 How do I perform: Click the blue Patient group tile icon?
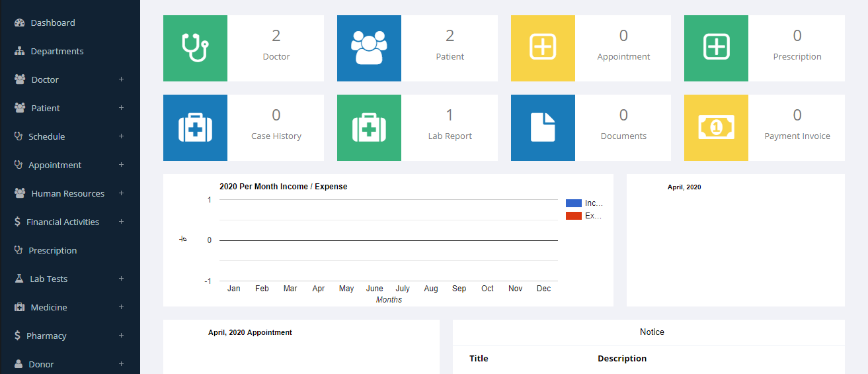pyautogui.click(x=369, y=48)
